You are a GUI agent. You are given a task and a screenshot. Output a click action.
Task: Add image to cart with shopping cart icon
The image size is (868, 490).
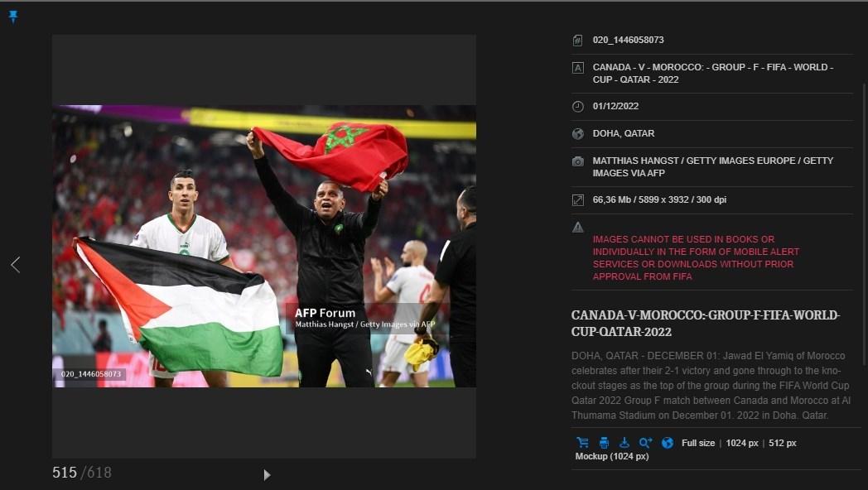[582, 443]
